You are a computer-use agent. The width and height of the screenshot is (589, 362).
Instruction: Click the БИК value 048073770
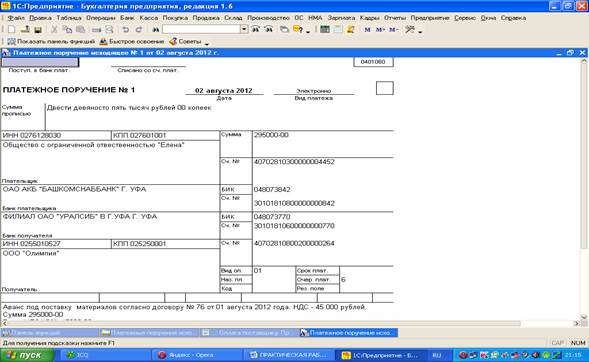[x=272, y=217]
